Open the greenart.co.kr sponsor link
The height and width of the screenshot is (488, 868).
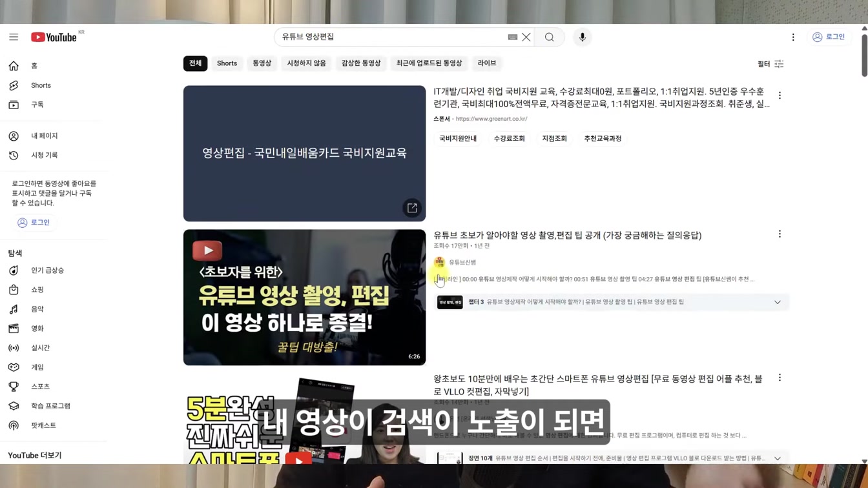pyautogui.click(x=491, y=119)
